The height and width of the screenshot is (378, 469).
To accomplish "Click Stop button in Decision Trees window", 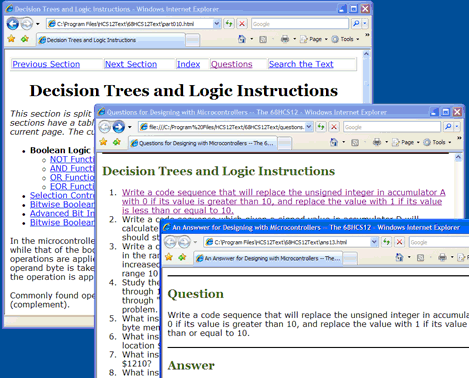I will (x=242, y=23).
